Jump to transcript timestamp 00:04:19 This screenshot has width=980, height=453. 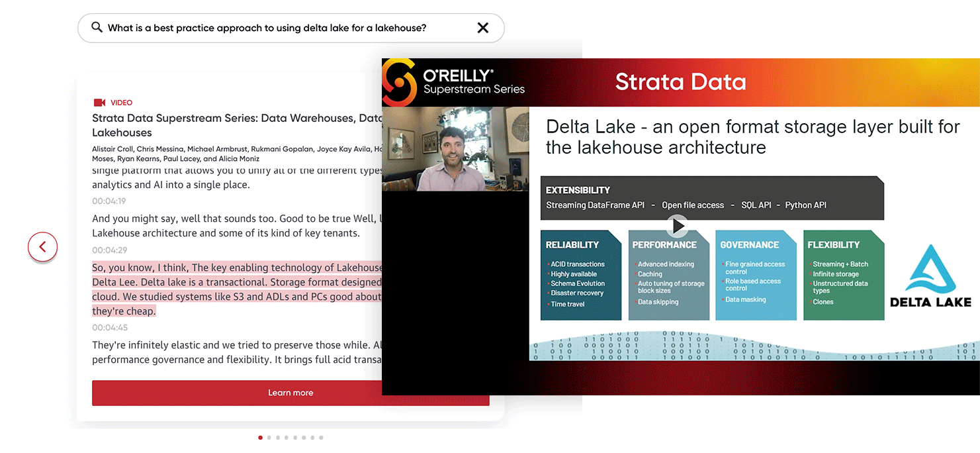[x=109, y=201]
